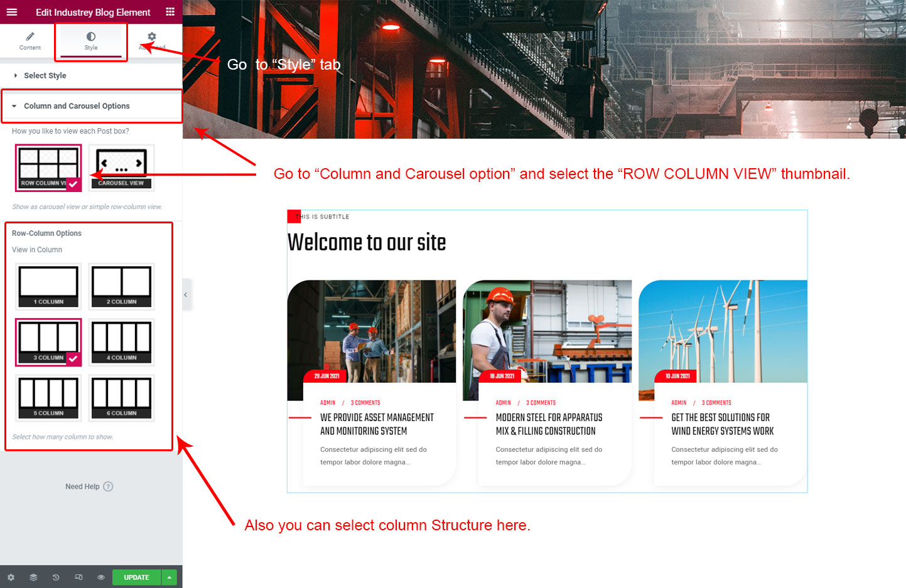The image size is (906, 588).
Task: Open the Update button dropdown arrow
Action: click(x=169, y=577)
